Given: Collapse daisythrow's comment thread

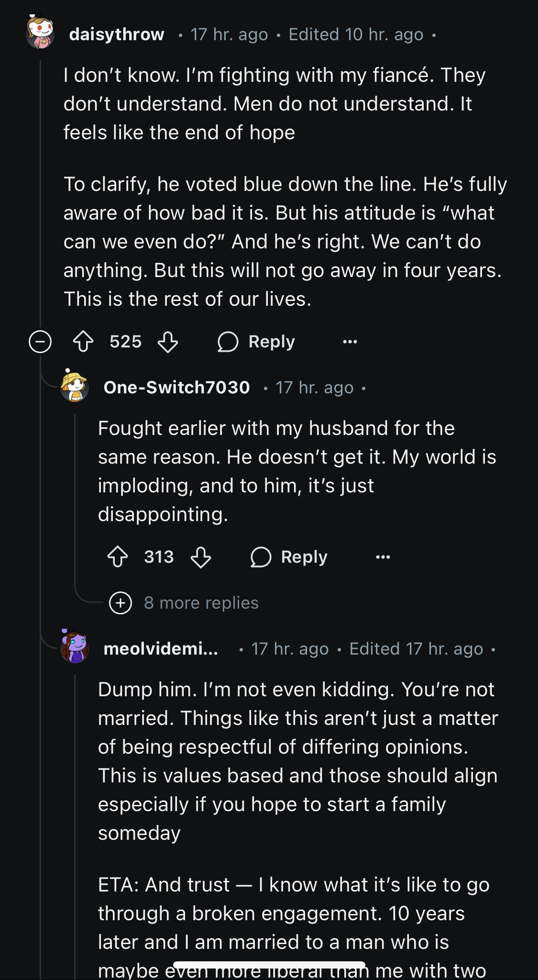Looking at the screenshot, I should point(40,342).
